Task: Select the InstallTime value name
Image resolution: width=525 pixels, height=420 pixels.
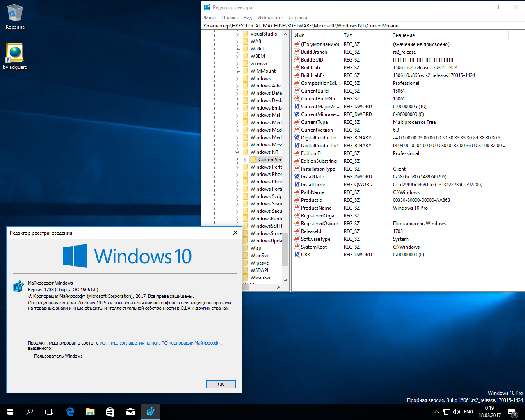Action: click(313, 185)
